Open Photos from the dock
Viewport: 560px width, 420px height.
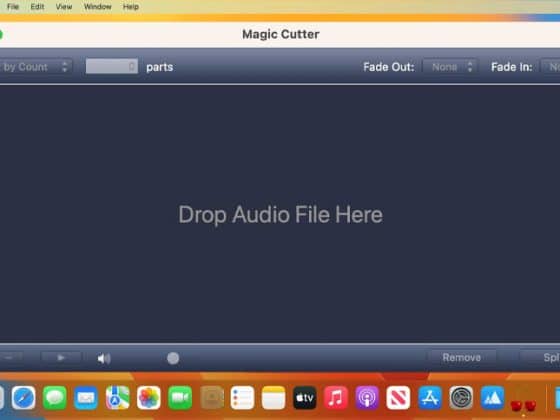pyautogui.click(x=149, y=398)
